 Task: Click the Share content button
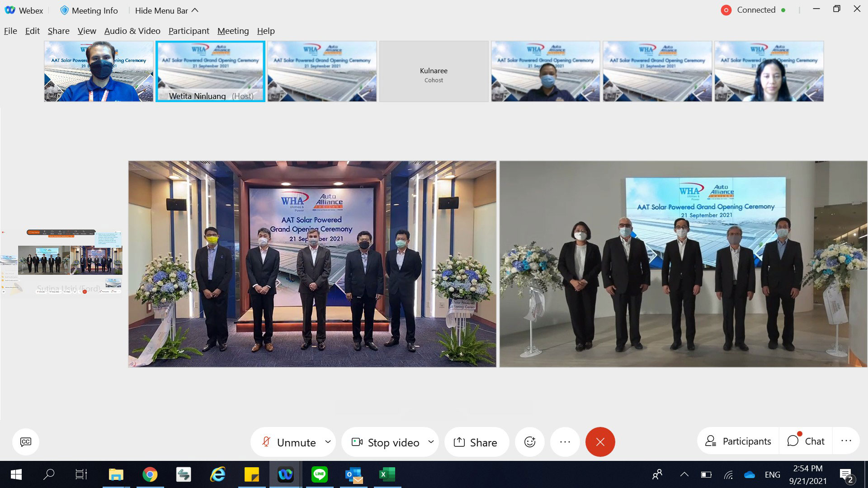[476, 442]
